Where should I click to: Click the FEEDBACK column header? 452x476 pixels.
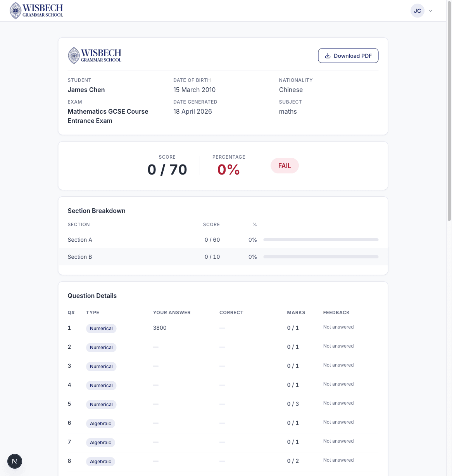336,313
